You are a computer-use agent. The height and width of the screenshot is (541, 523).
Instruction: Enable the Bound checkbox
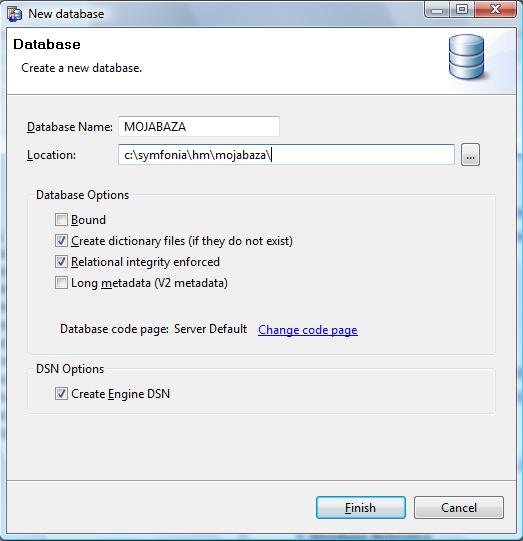[61, 219]
